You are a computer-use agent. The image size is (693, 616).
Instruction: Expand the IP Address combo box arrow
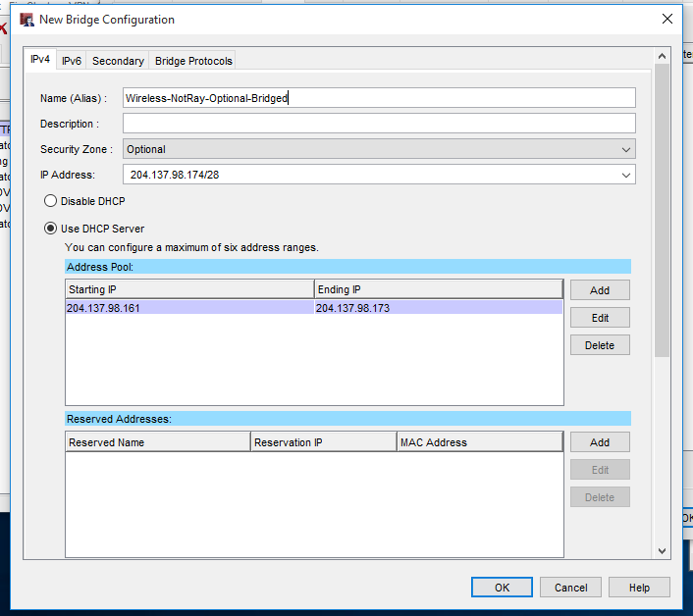click(626, 175)
